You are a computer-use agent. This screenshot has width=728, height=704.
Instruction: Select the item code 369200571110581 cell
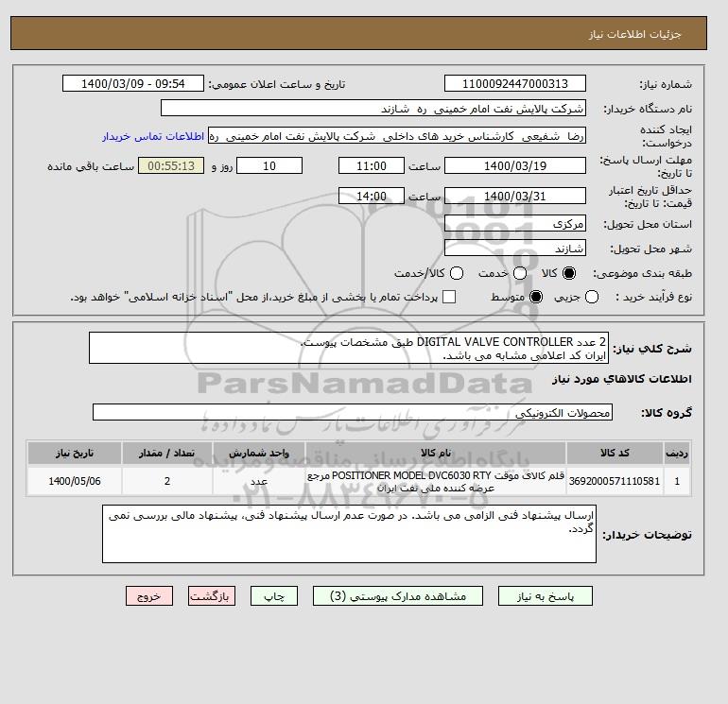615,481
